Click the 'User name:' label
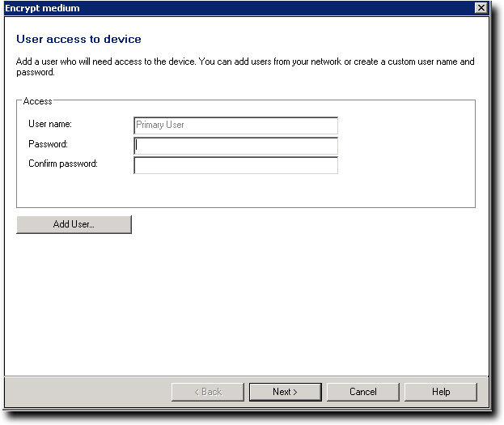 tap(50, 125)
